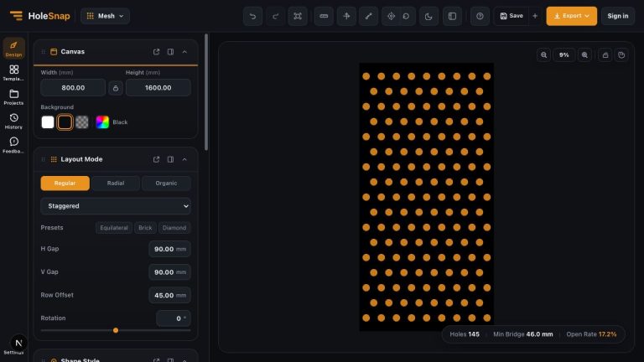Click the Canvas panel drag handle
The width and height of the screenshot is (644, 362).
[43, 52]
